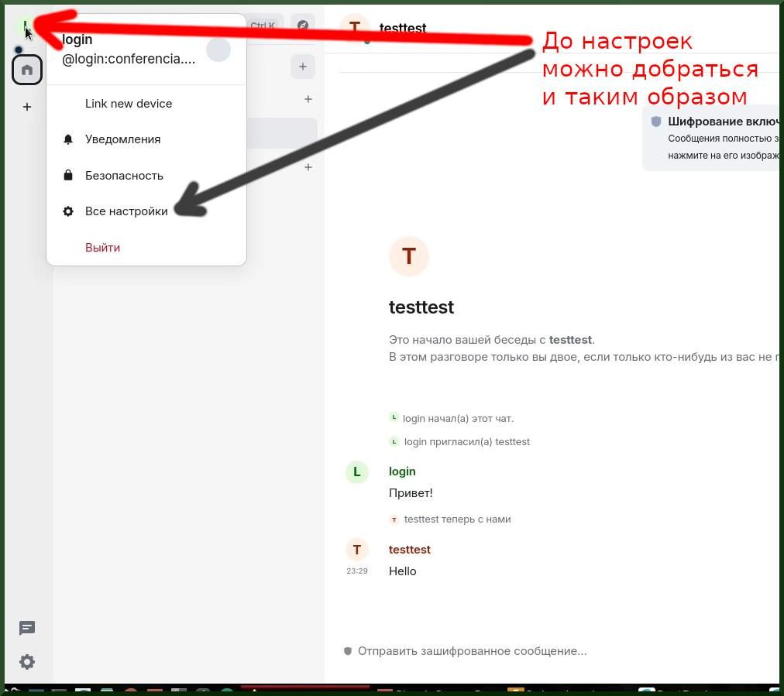Click the large testtest avatar in chat intro

tap(409, 256)
